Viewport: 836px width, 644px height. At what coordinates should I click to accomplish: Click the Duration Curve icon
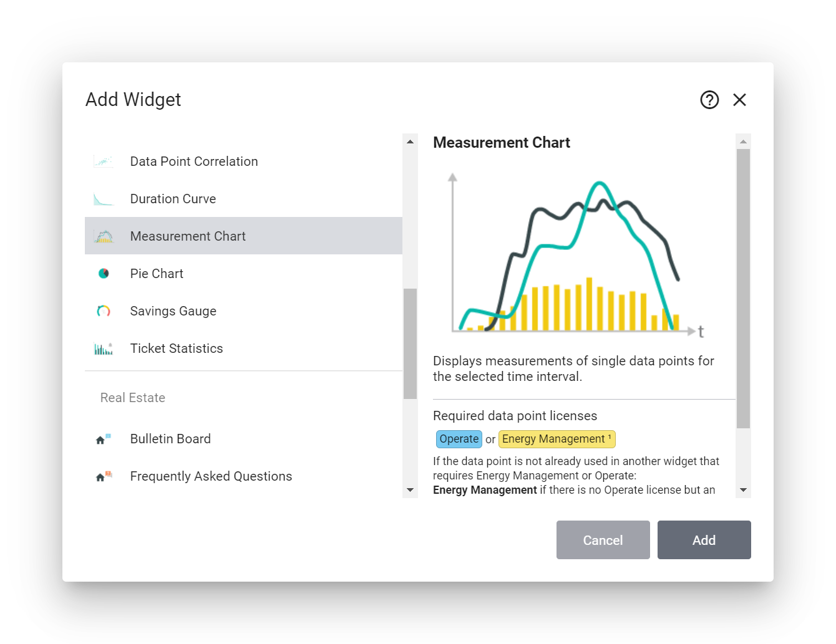click(x=104, y=199)
